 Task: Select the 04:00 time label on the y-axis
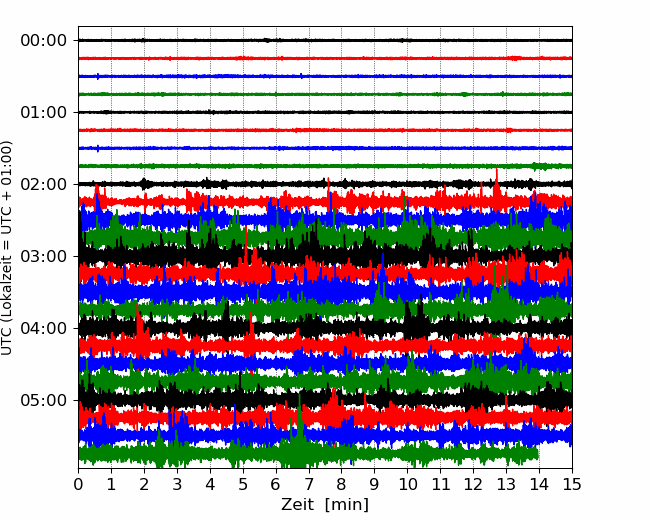43,329
